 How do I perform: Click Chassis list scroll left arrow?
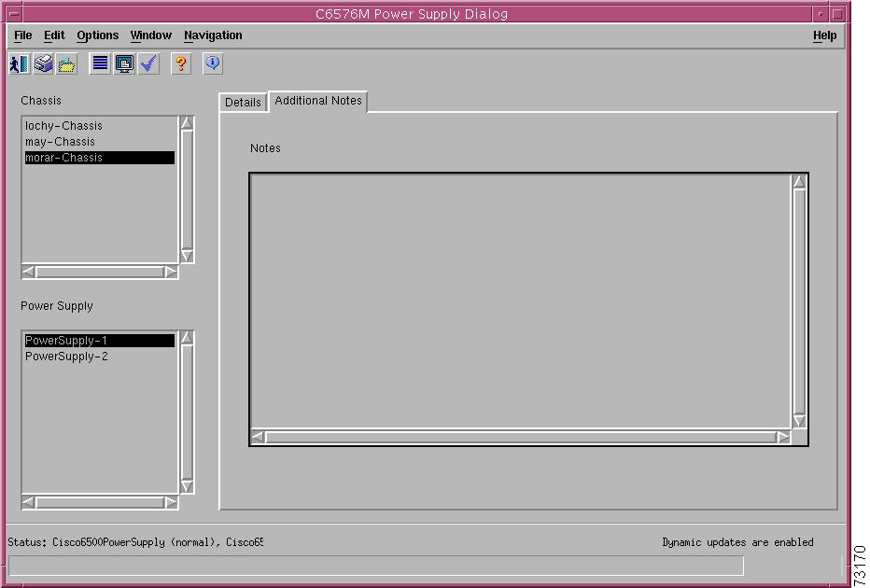pyautogui.click(x=28, y=272)
